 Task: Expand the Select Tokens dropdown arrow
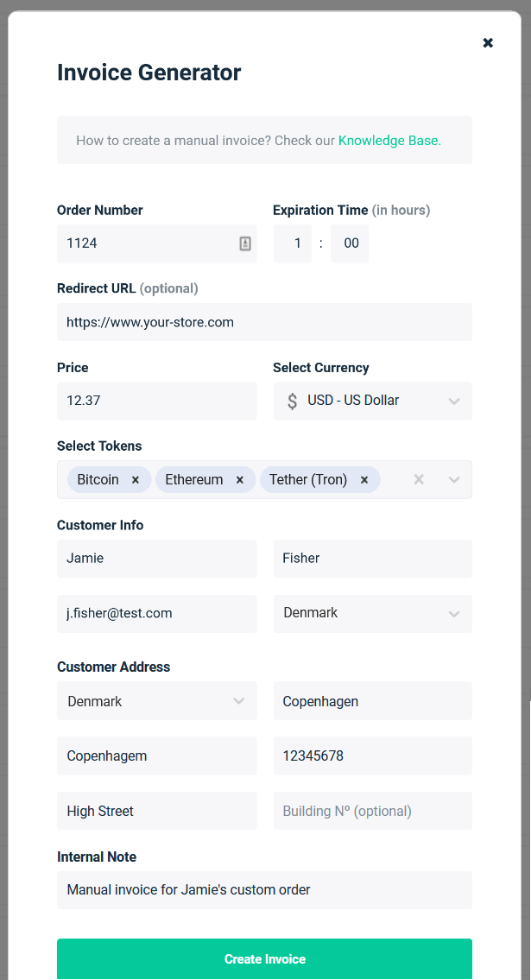click(x=454, y=480)
